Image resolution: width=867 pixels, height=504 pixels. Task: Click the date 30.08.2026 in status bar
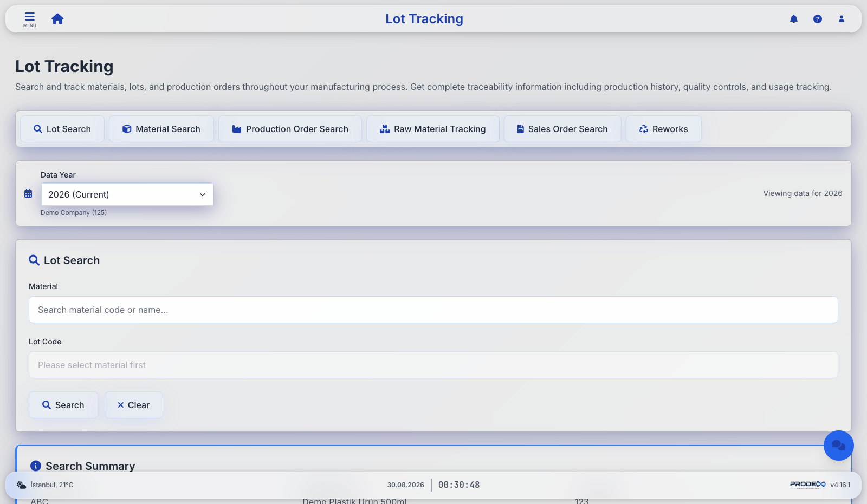point(405,485)
